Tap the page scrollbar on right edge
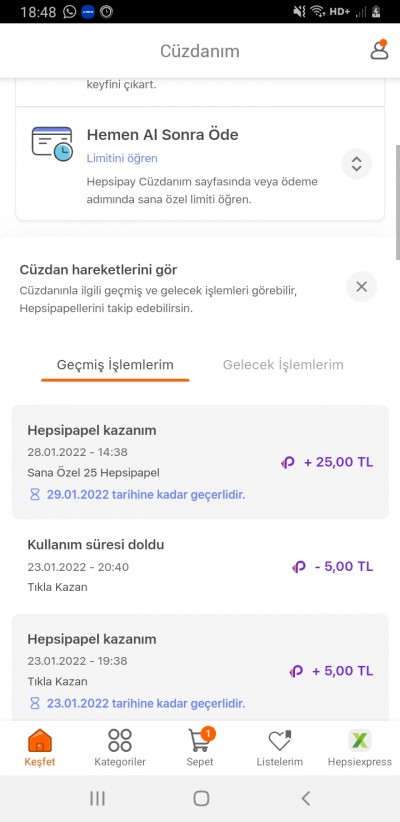Viewport: 400px width, 822px height. (x=397, y=202)
